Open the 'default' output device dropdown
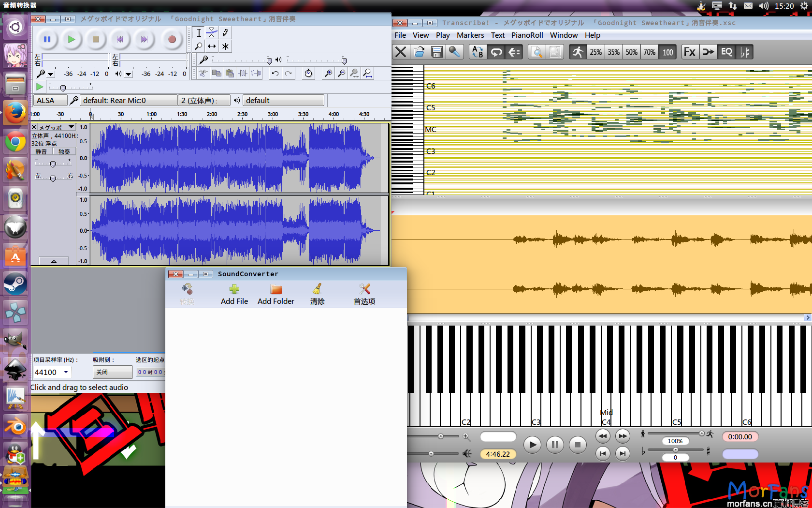This screenshot has width=812, height=508. [x=283, y=100]
